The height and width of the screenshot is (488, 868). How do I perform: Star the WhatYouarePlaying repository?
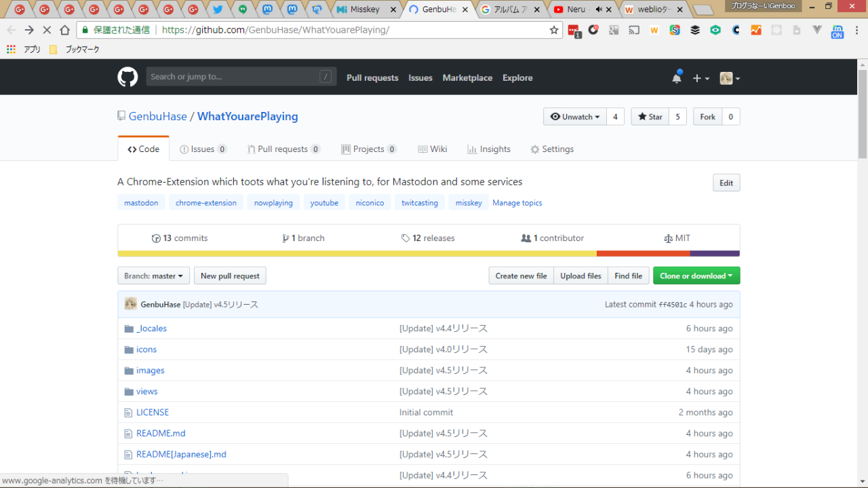[650, 117]
